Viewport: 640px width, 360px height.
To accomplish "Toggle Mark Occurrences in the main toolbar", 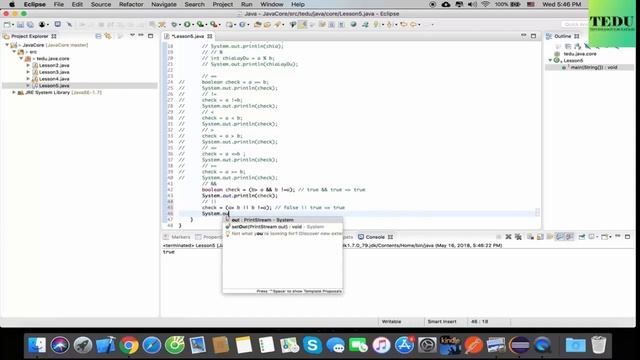I will click(302, 24).
